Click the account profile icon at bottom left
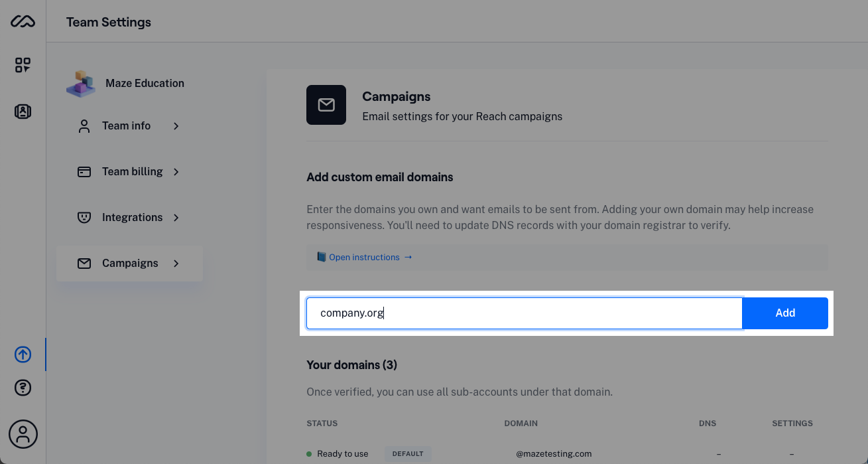868x464 pixels. pyautogui.click(x=22, y=433)
